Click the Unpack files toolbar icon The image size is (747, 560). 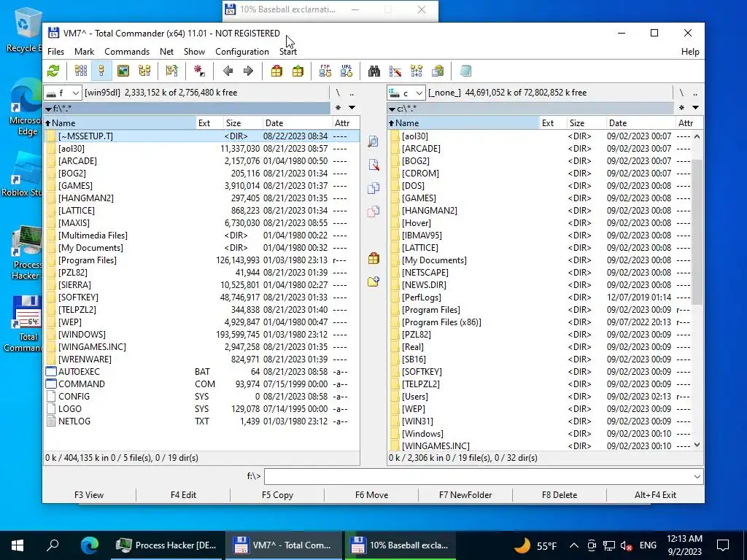coord(298,71)
